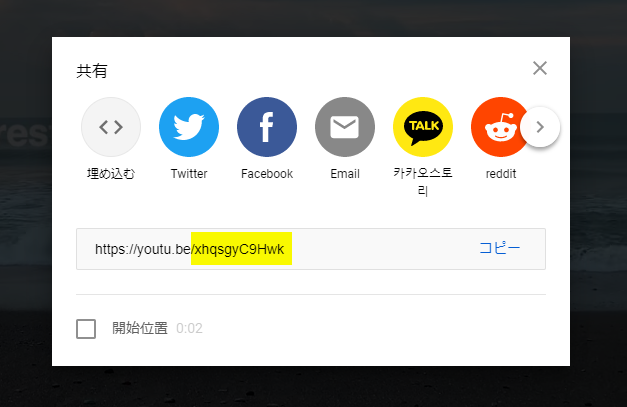Share via the Twitter bird icon
The height and width of the screenshot is (407, 627).
189,127
